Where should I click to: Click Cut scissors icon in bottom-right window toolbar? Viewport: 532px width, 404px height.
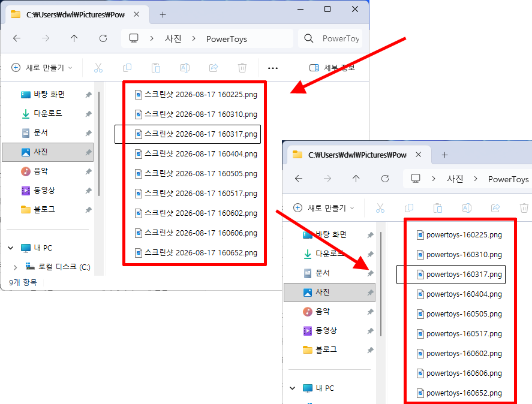[x=380, y=208]
